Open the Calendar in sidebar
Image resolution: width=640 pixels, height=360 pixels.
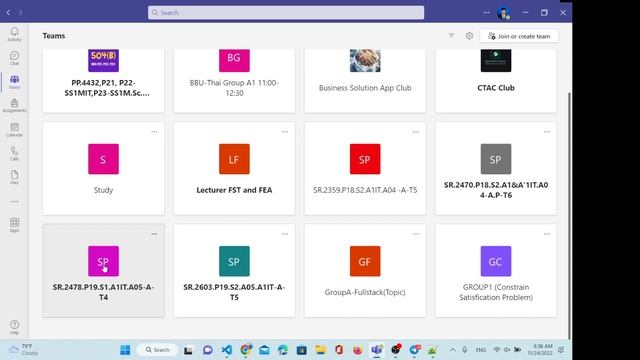pyautogui.click(x=14, y=129)
